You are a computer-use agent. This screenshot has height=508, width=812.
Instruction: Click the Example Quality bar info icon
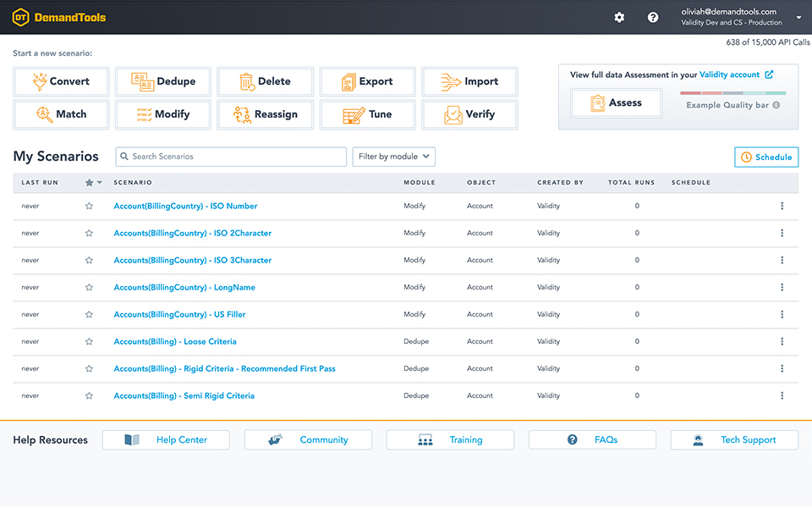776,105
